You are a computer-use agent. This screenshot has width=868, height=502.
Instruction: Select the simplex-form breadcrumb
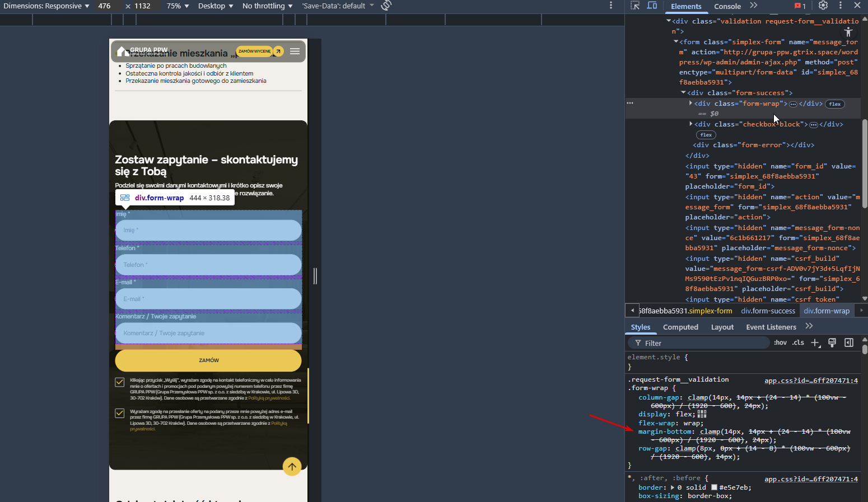685,311
